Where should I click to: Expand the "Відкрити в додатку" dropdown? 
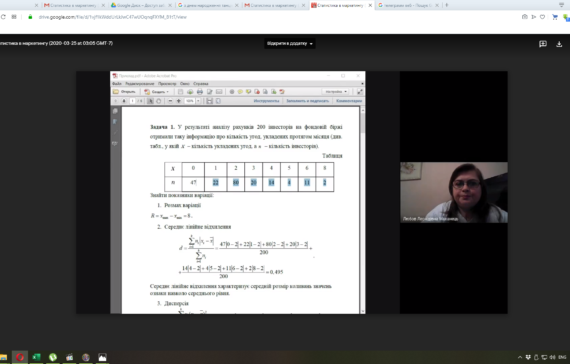pos(289,44)
